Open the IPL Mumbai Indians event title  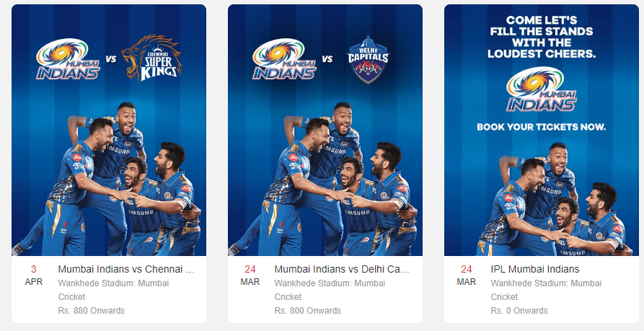[535, 269]
